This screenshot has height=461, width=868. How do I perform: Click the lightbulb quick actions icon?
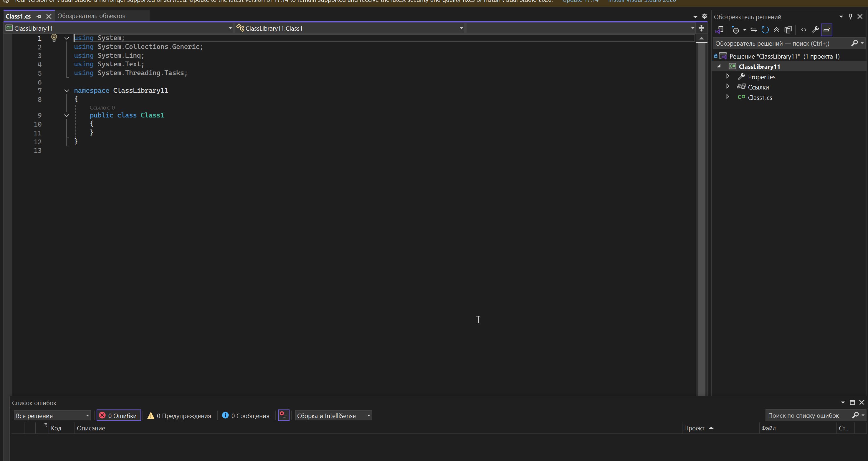point(54,38)
